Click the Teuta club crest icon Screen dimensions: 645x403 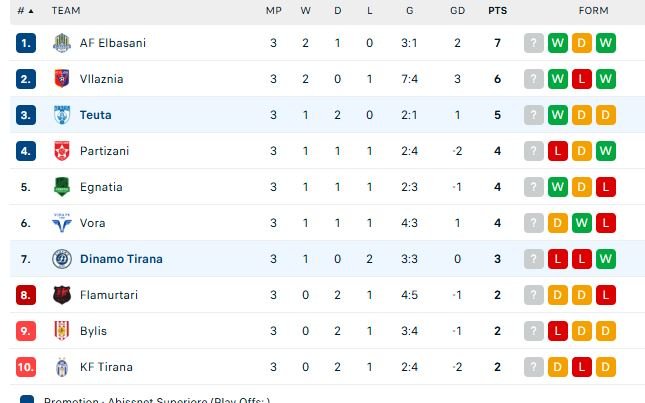(x=62, y=115)
